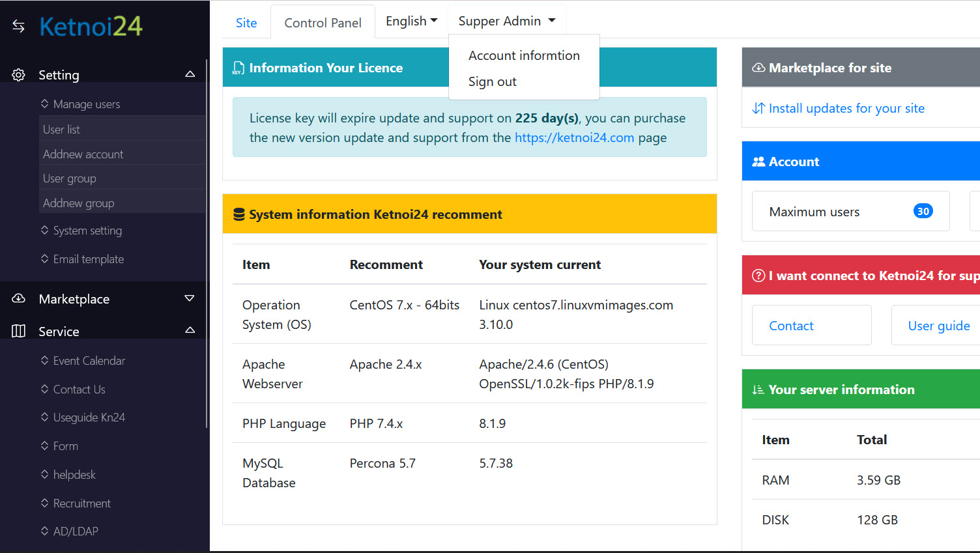Viewport: 980px width, 553px height.
Task: Click the diamond icon next to helpdesk
Action: click(x=44, y=474)
